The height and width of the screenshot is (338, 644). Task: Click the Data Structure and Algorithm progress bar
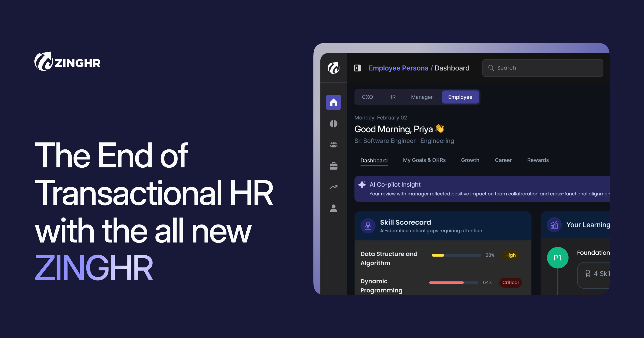456,255
